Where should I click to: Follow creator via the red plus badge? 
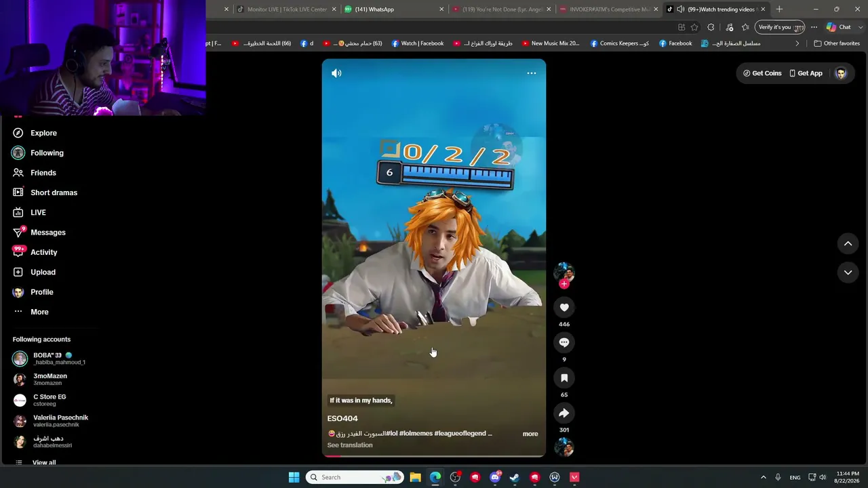coord(564,285)
